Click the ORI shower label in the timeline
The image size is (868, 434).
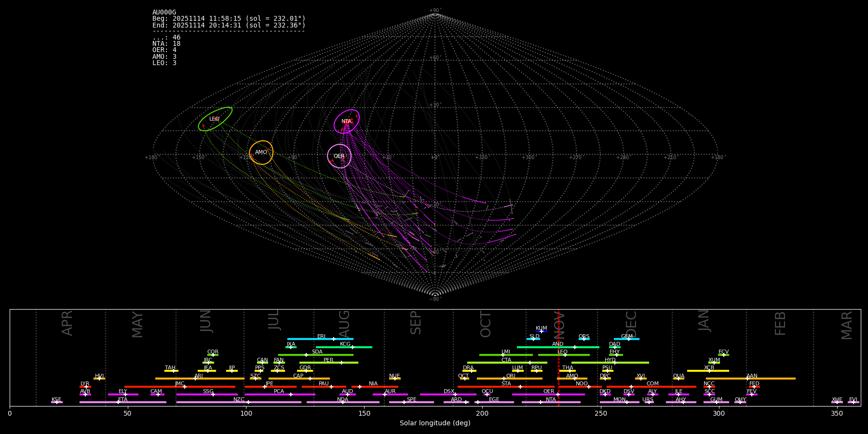coord(511,376)
